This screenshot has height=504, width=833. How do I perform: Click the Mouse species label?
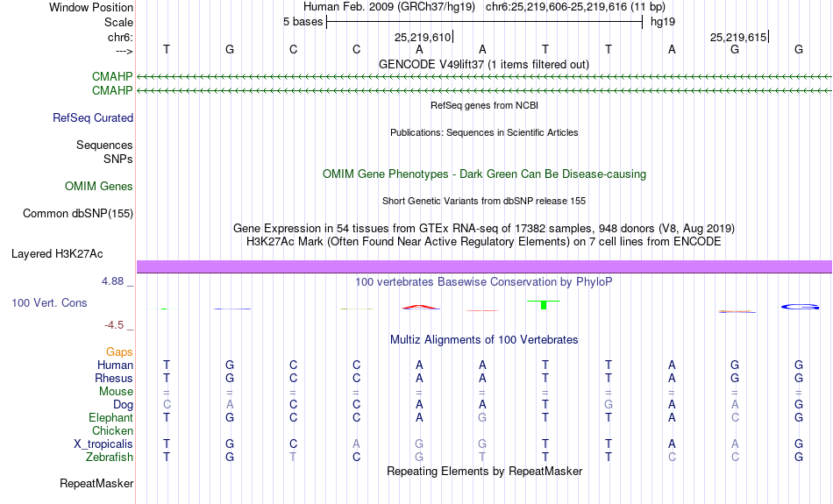(116, 392)
